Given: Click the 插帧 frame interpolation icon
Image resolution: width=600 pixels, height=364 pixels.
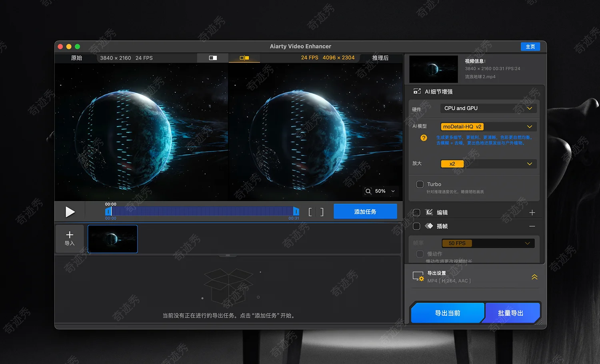Looking at the screenshot, I should 429,226.
